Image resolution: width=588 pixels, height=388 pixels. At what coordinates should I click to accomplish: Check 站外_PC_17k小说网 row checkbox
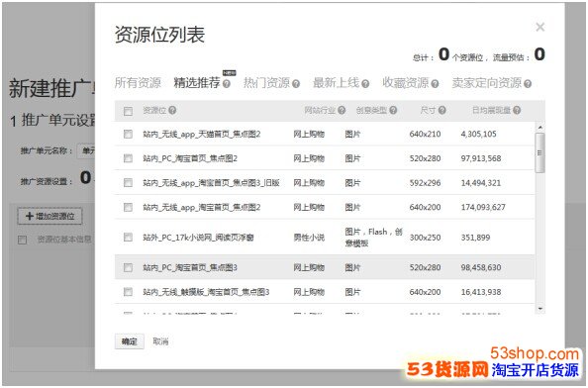point(128,237)
